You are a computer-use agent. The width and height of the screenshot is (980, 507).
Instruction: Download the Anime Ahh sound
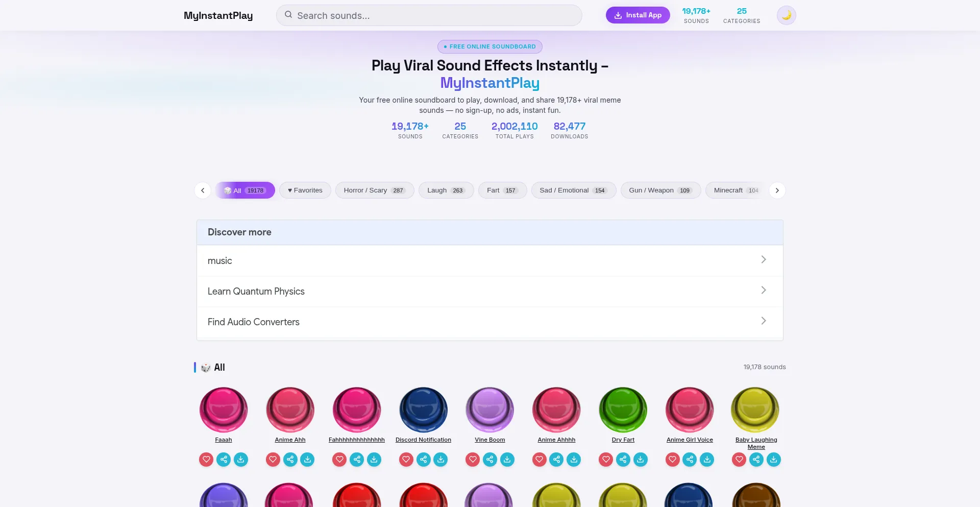[307, 460]
